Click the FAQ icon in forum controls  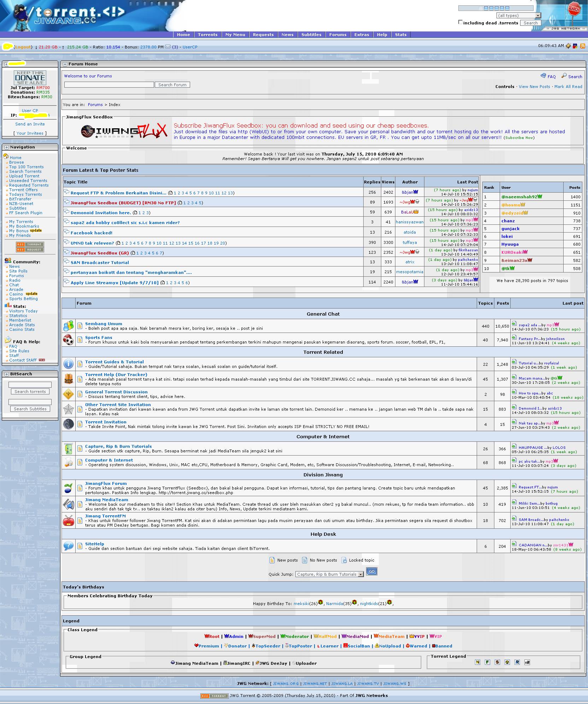[543, 76]
